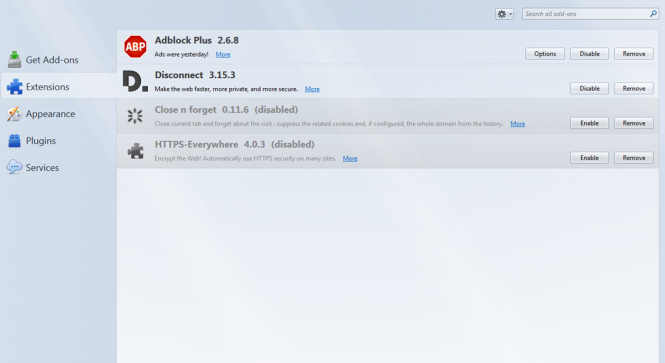Click the Extensions puzzle icon in sidebar
This screenshot has height=363, width=665.
[x=14, y=87]
